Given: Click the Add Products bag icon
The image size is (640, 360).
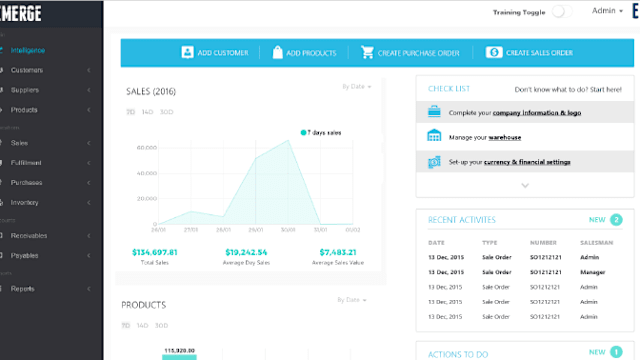Looking at the screenshot, I should click(278, 52).
